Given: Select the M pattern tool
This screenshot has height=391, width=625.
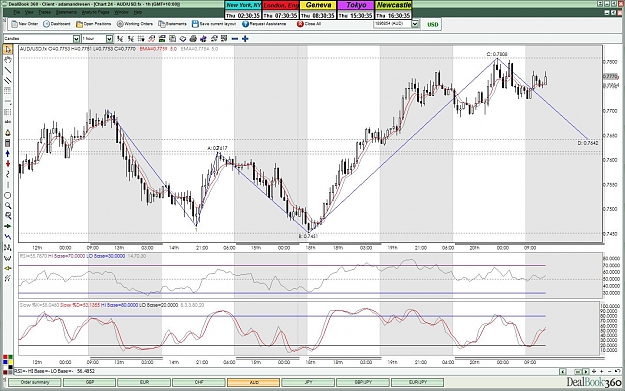Looking at the screenshot, I should (x=8, y=248).
